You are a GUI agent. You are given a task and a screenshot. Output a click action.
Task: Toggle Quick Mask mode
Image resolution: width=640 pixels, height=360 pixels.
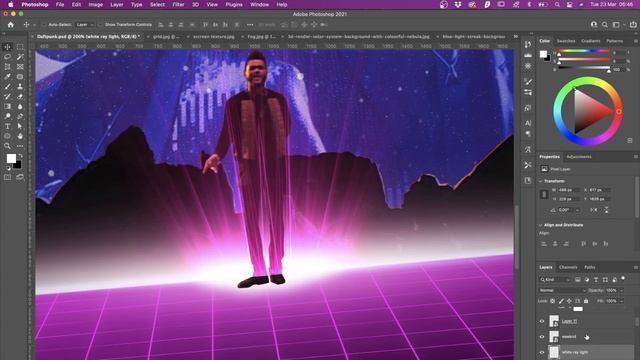coord(7,177)
